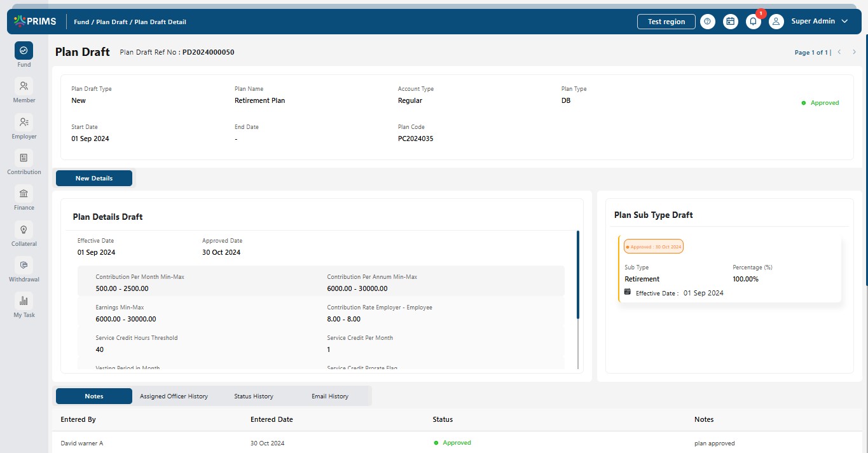Image resolution: width=868 pixels, height=453 pixels.
Task: Open the Collateral sidebar icon
Action: tap(24, 229)
